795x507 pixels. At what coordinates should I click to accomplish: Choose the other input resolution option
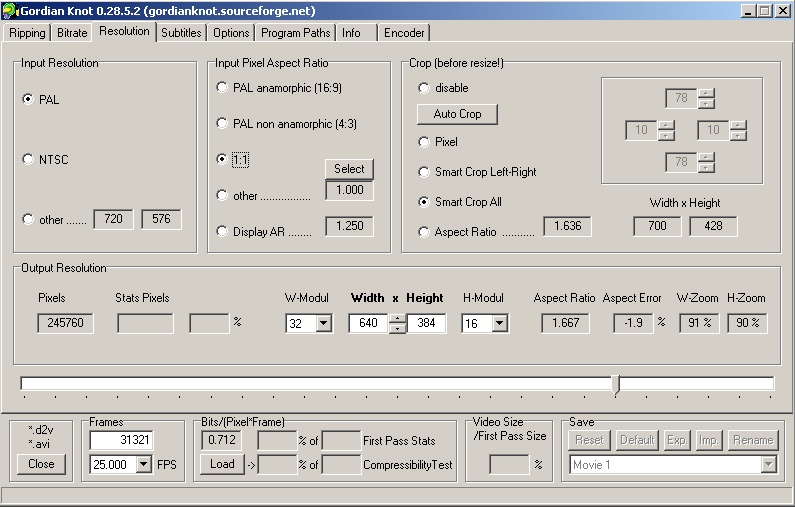click(28, 219)
